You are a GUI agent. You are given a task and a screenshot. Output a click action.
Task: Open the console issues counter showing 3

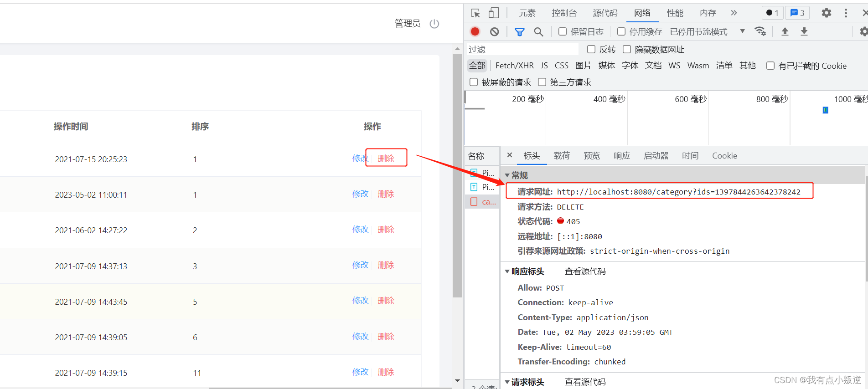[797, 13]
